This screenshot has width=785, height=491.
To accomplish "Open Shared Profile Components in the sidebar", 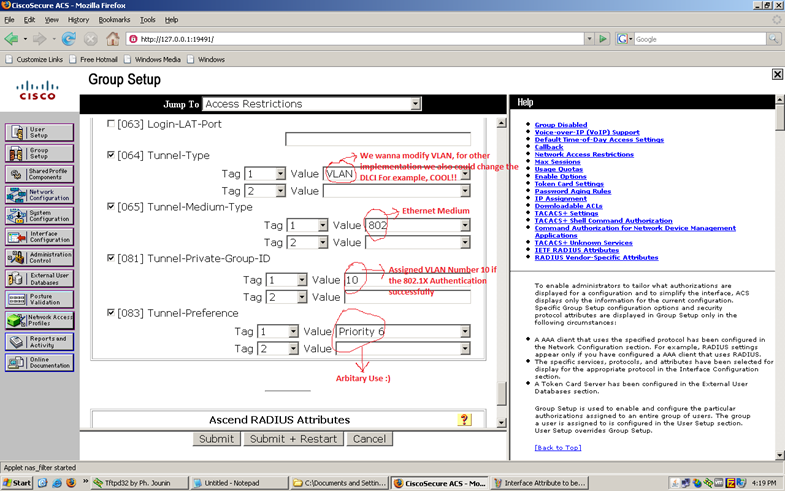I will click(40, 174).
